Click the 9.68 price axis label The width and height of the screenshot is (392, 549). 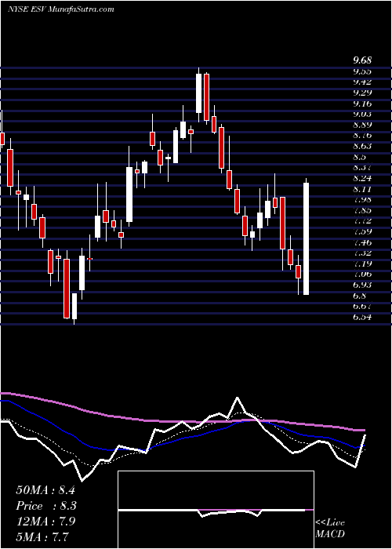coord(362,60)
